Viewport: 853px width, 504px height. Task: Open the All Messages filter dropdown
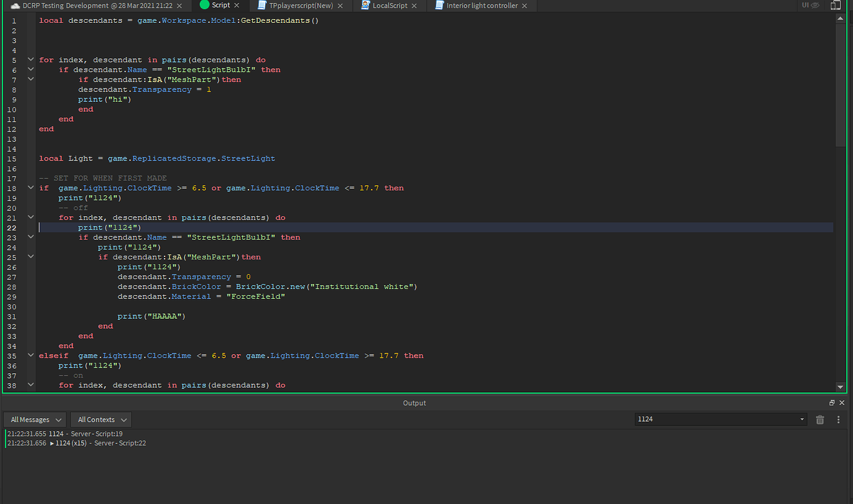click(x=35, y=420)
